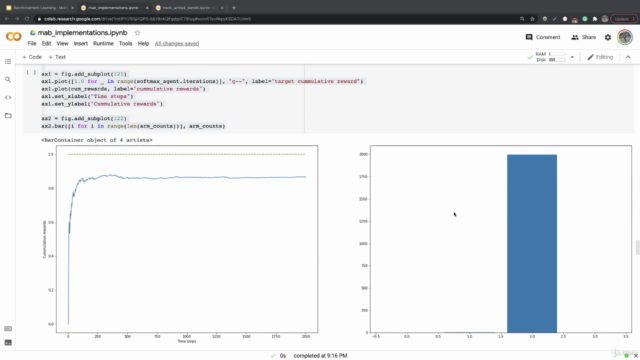The width and height of the screenshot is (640, 360).
Task: Click the zoom magnifier icon in address bar
Action: click(522, 19)
